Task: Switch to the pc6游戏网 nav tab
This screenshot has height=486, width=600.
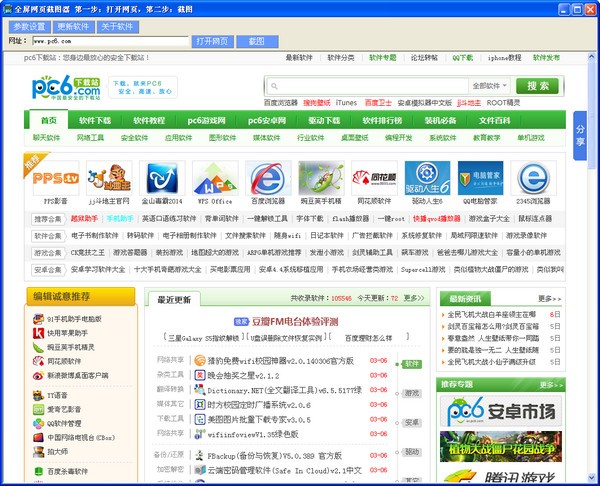Action: pyautogui.click(x=206, y=121)
